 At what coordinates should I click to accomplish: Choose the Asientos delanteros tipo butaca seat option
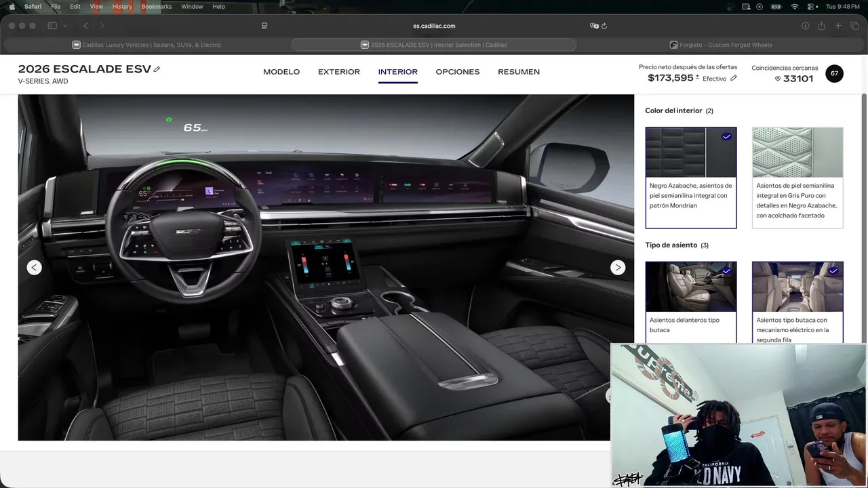[690, 302]
